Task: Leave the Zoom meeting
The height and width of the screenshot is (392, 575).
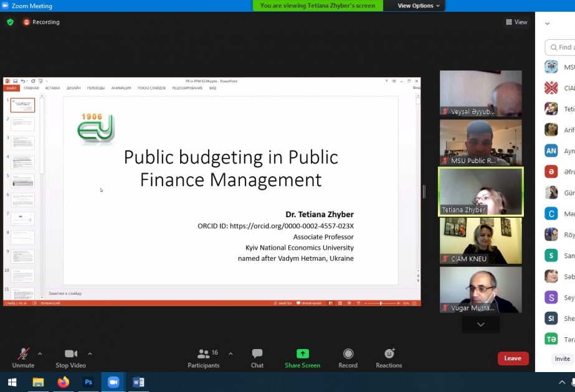Action: coord(513,358)
